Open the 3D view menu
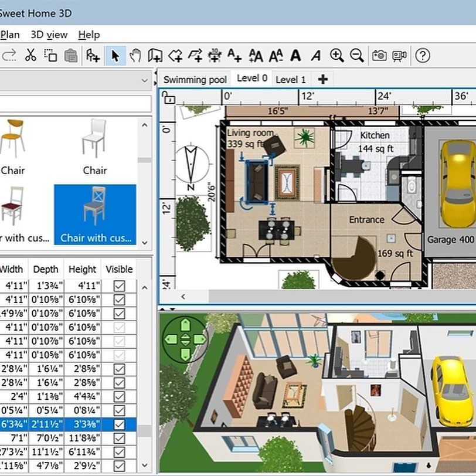Image resolution: width=476 pixels, height=476 pixels. click(49, 35)
